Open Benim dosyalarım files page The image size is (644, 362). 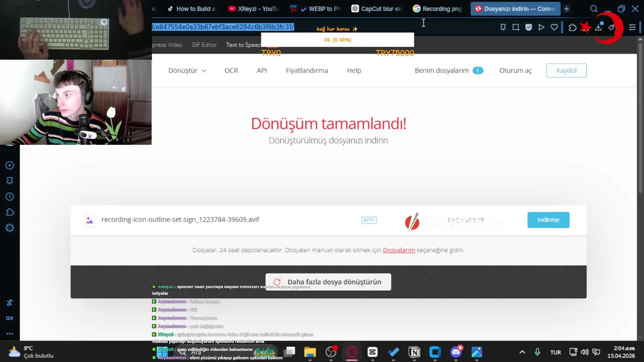(448, 70)
